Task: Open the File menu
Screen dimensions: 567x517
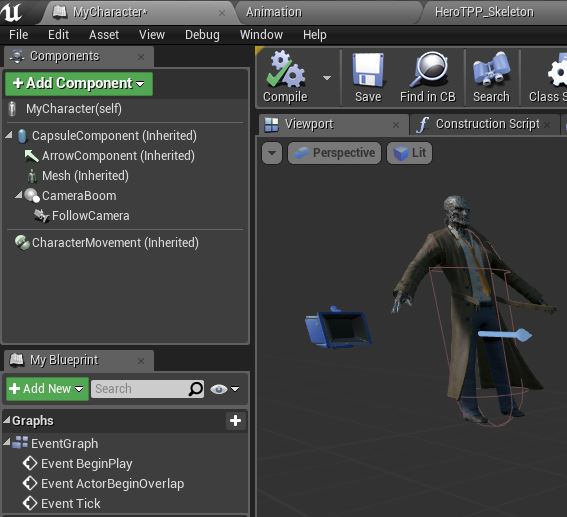Action: point(18,35)
